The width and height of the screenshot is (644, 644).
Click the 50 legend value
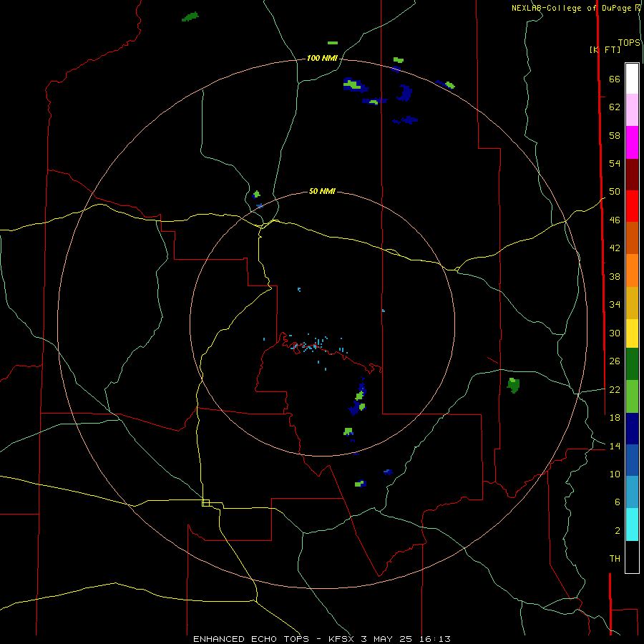click(x=615, y=191)
